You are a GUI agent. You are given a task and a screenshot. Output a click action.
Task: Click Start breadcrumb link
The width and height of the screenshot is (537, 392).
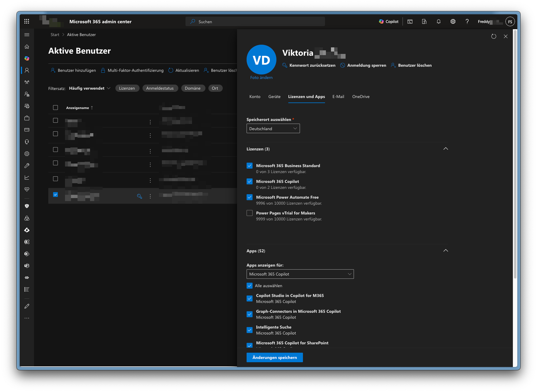coord(55,35)
